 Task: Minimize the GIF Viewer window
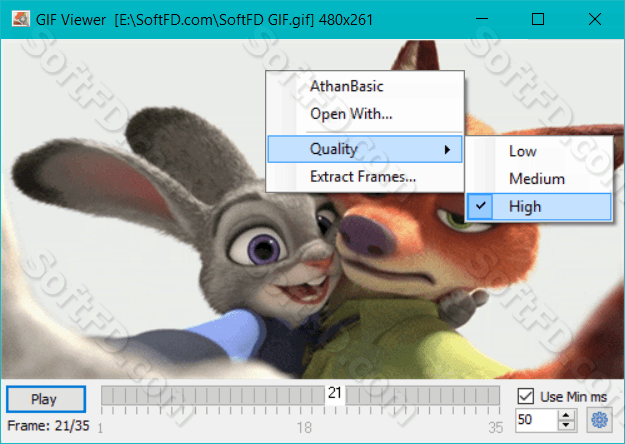482,19
